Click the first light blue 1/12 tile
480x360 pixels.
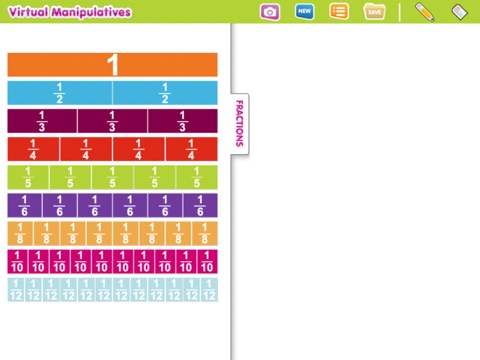[x=16, y=290]
